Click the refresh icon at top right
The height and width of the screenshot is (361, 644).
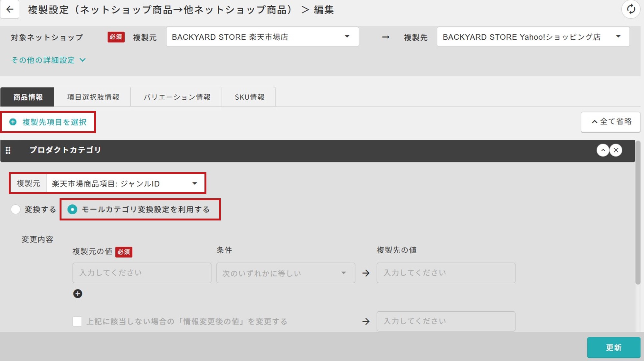coord(631,9)
